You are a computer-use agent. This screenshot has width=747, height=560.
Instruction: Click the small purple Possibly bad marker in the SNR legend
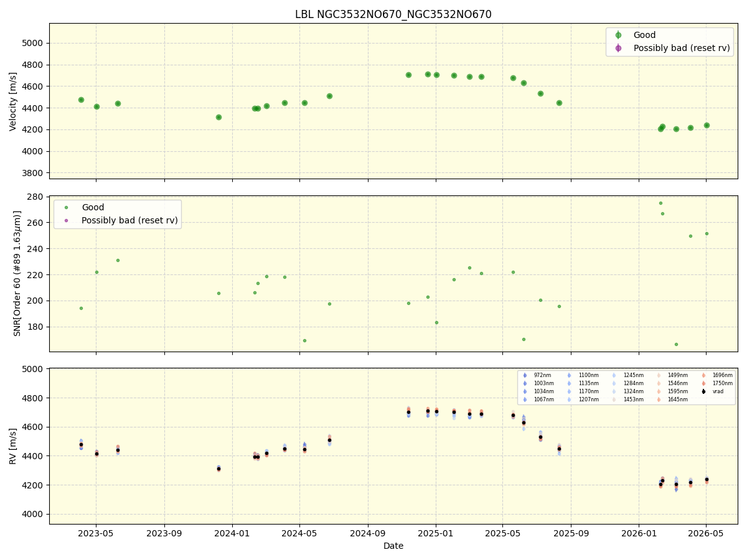[66, 220]
